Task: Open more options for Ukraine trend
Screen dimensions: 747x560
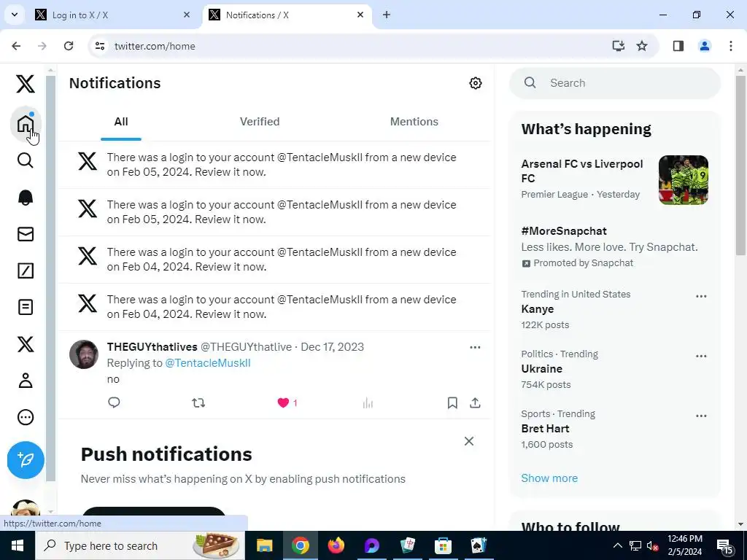Action: [701, 356]
